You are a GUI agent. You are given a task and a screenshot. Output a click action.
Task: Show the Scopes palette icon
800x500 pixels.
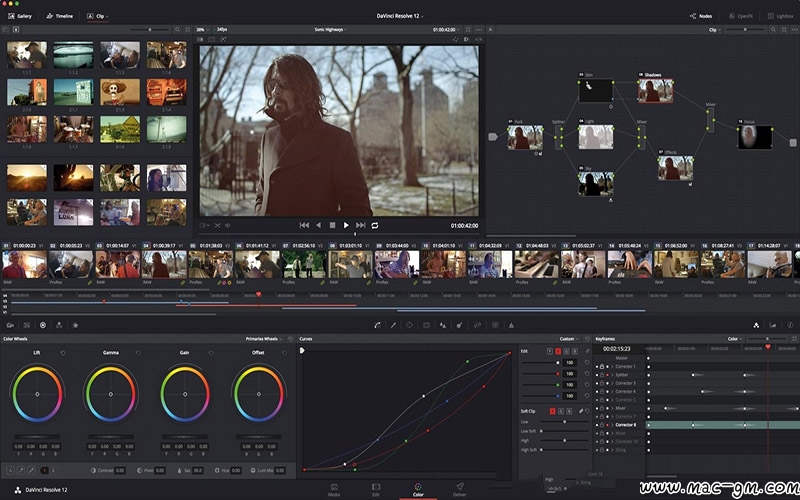coord(773,325)
